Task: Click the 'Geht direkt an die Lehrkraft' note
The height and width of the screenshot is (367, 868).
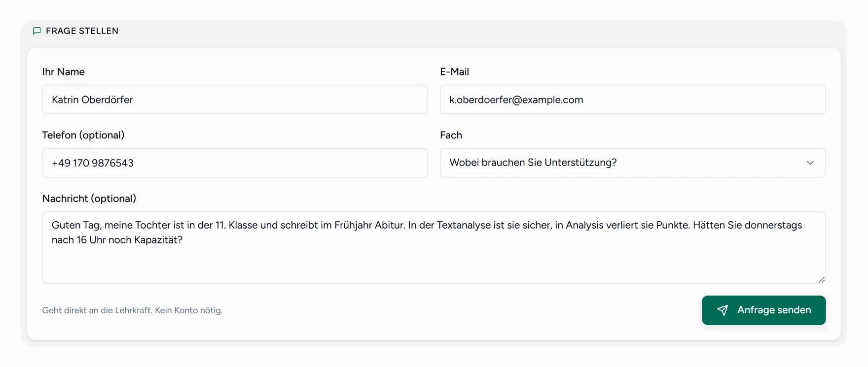Action: pyautogui.click(x=132, y=310)
